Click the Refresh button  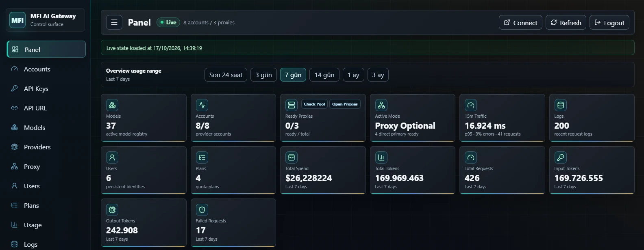(566, 22)
